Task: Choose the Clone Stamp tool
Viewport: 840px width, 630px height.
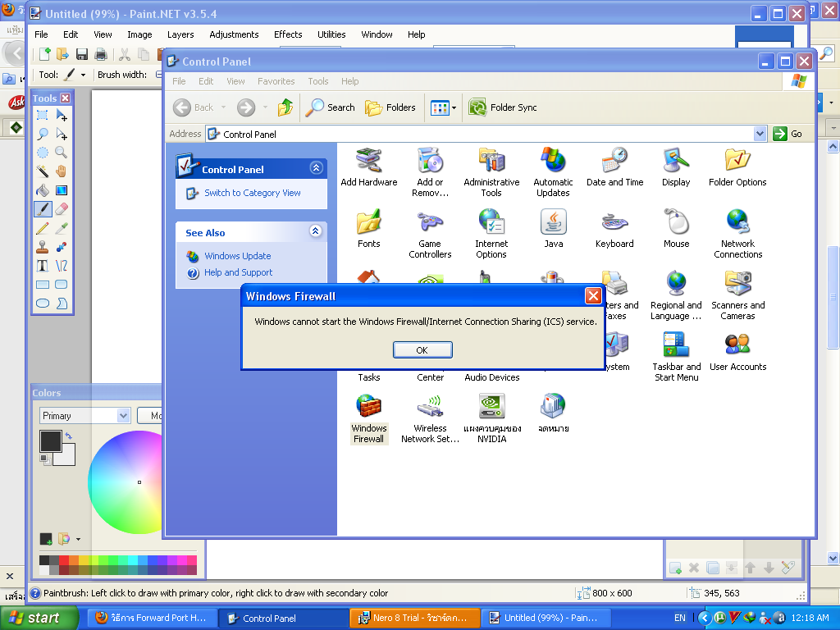Action: tap(43, 247)
